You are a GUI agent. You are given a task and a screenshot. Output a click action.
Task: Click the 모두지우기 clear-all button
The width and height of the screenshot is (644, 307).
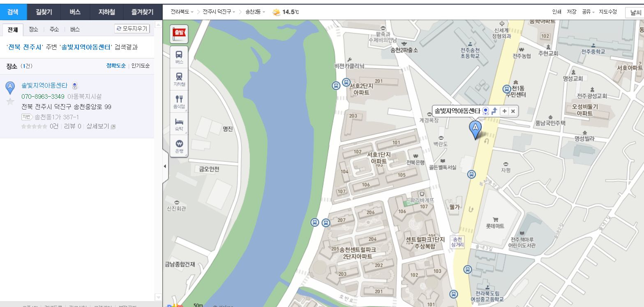(x=132, y=28)
